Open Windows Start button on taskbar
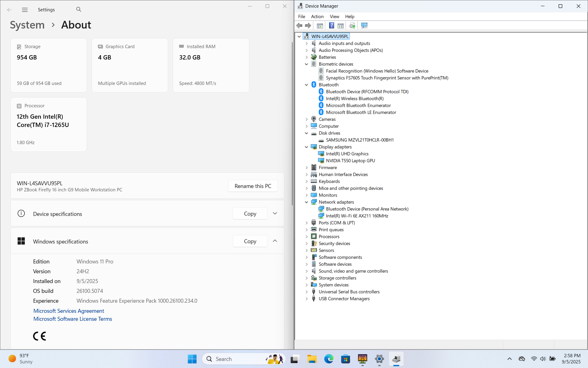This screenshot has height=368, width=588. click(x=192, y=359)
